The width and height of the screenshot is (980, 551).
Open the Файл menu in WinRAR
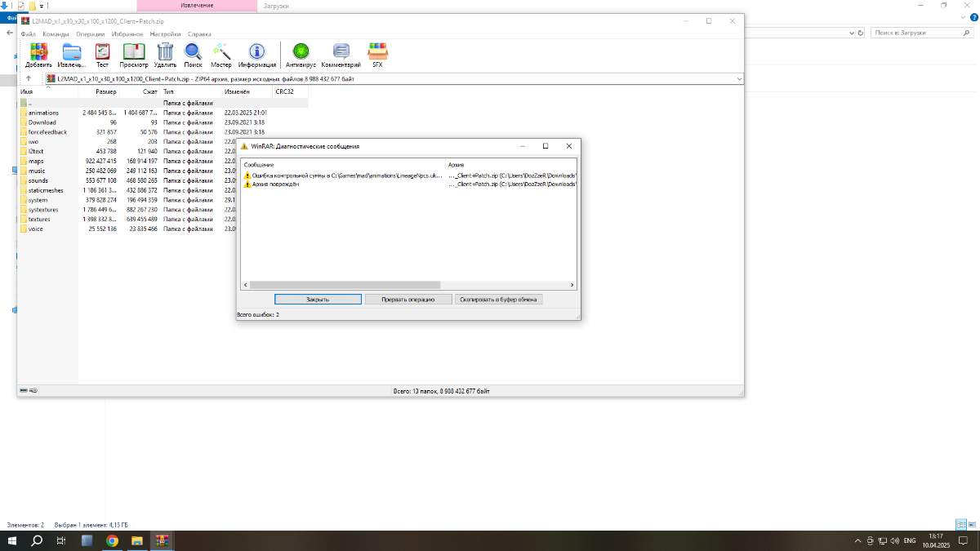[29, 34]
